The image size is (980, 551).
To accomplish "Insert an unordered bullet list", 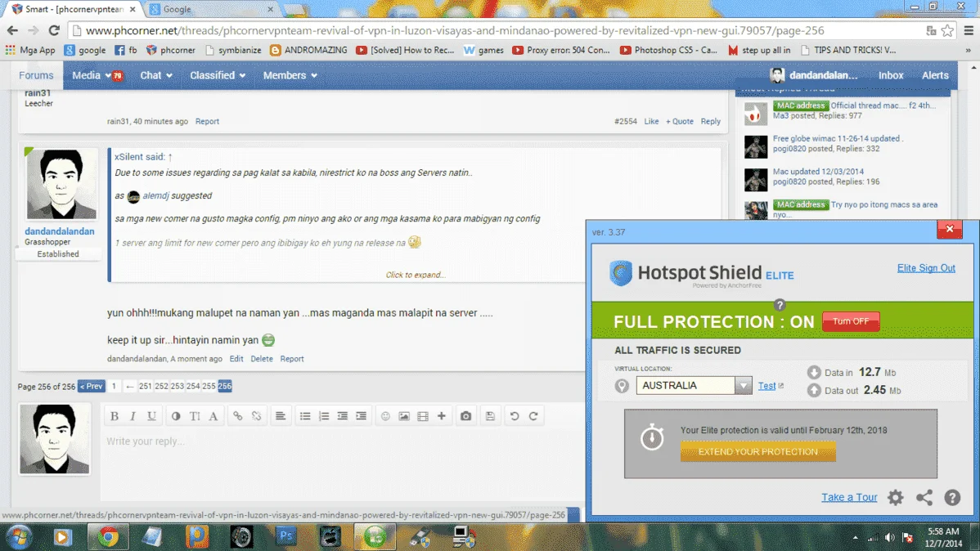I will pos(305,416).
